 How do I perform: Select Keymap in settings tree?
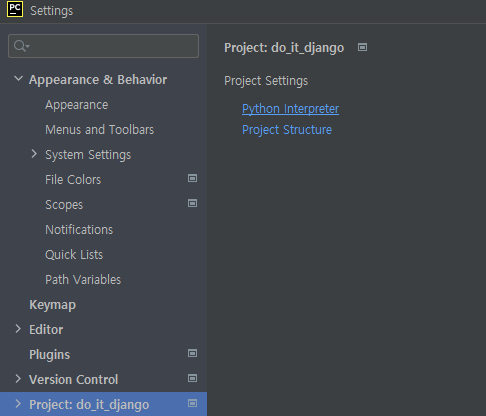click(x=52, y=305)
